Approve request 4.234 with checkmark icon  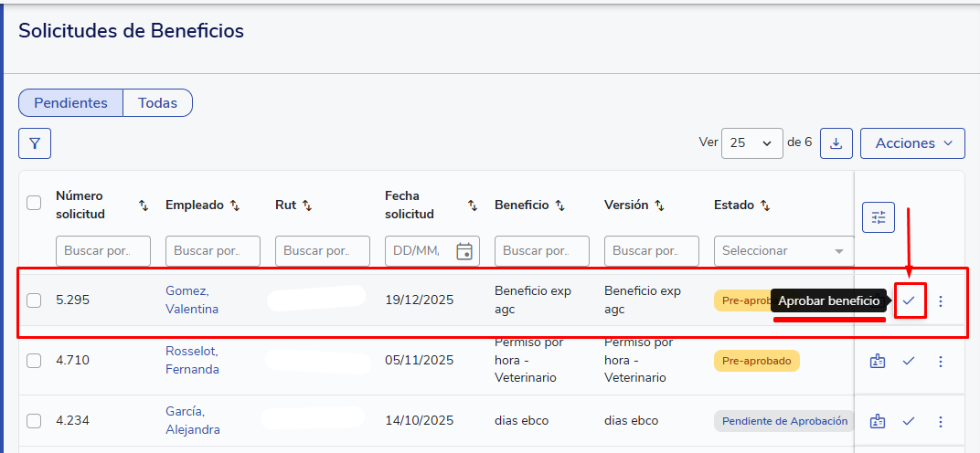909,421
